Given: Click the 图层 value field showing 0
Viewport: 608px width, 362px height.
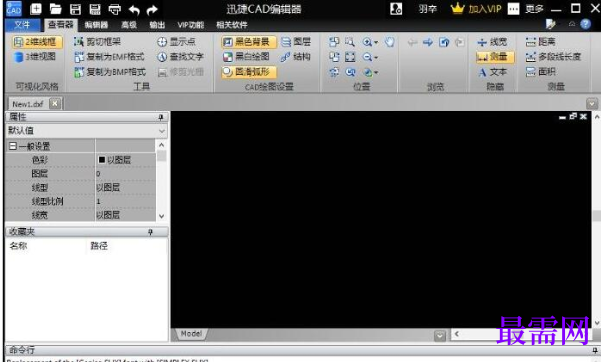Looking at the screenshot, I should tap(126, 174).
